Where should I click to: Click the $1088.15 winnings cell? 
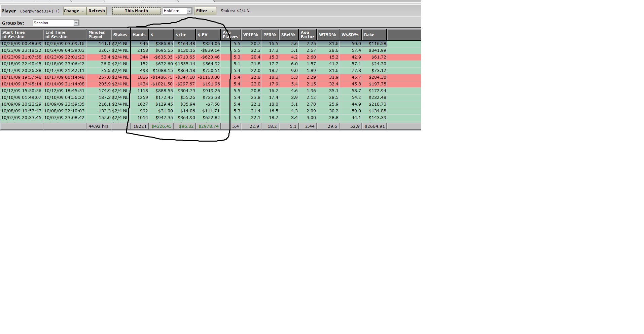[161, 71]
